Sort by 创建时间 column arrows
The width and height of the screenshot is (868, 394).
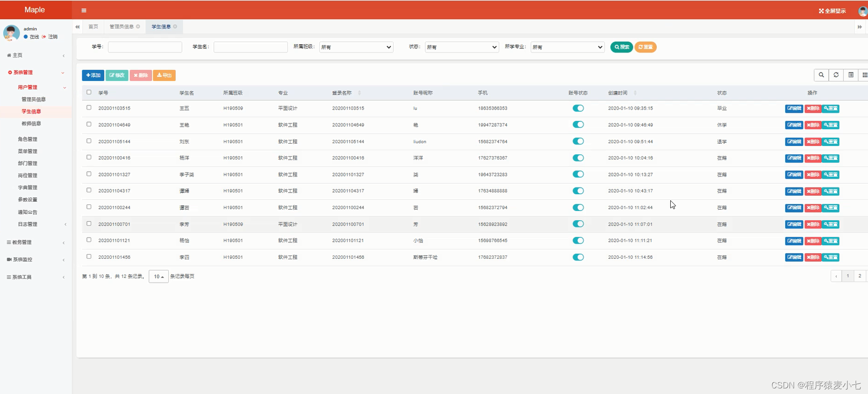[x=635, y=93]
